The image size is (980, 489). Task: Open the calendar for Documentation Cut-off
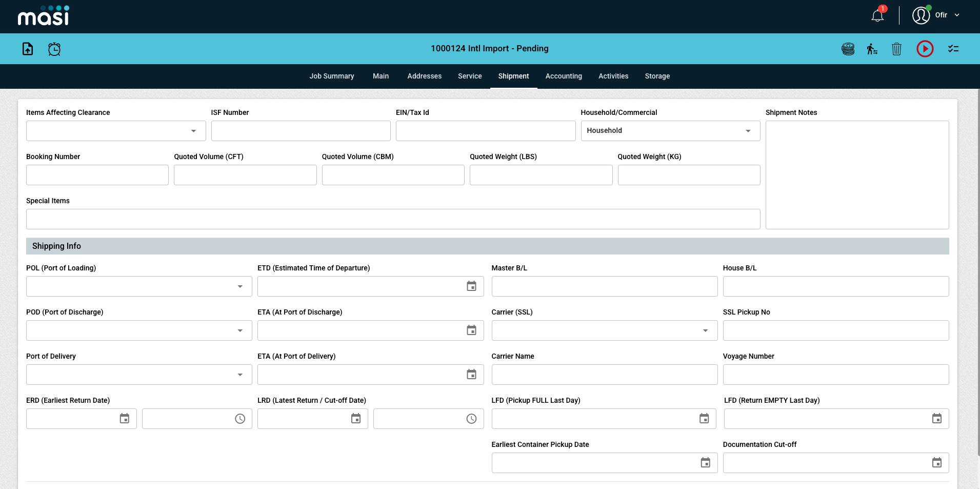937,462
